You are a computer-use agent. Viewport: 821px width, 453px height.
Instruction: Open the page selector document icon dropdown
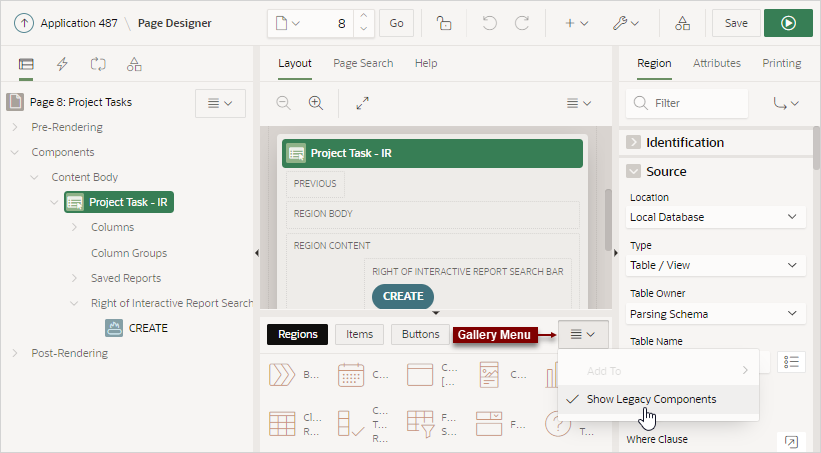287,23
